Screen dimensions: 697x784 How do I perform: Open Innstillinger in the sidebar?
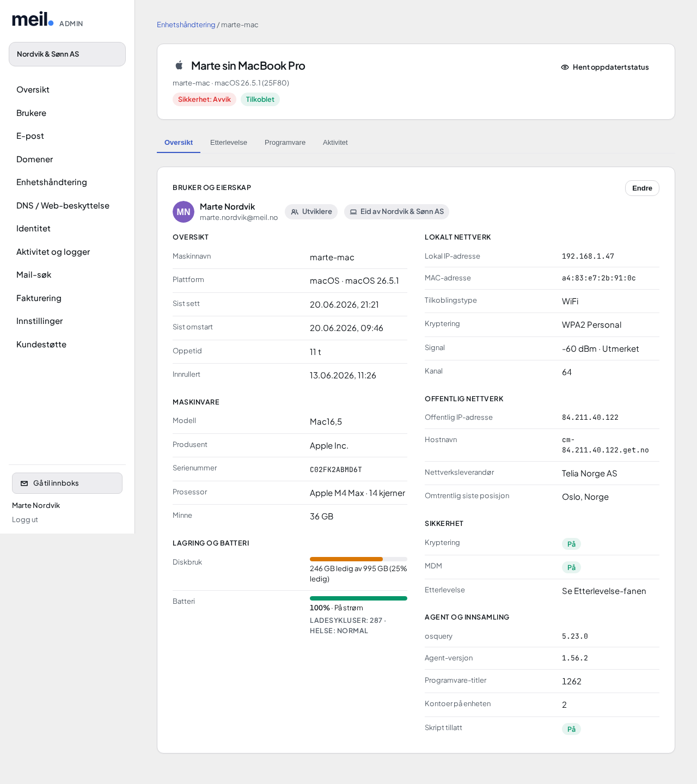click(x=67, y=321)
